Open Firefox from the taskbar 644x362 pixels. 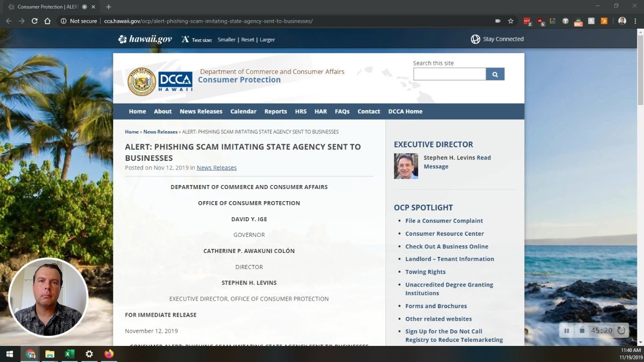coord(109,354)
